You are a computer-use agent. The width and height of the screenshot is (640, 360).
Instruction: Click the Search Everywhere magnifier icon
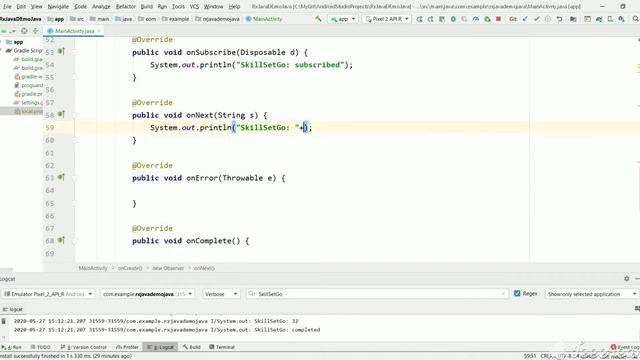636,19
